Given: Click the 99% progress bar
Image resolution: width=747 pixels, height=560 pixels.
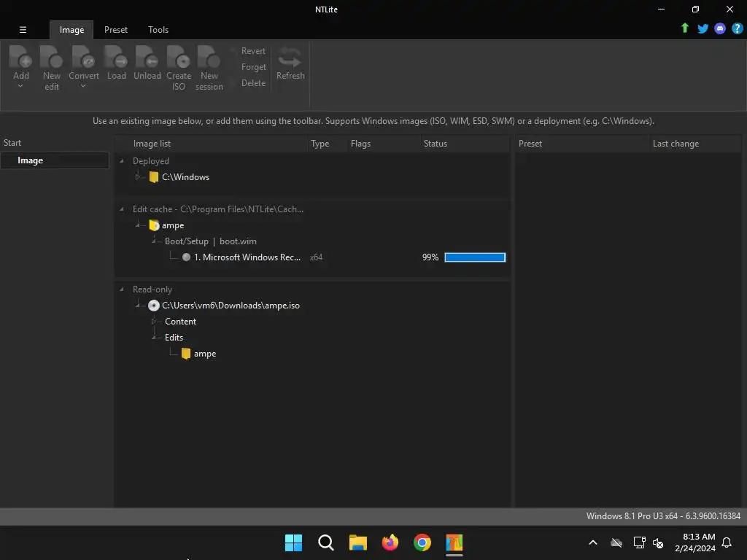Looking at the screenshot, I should 474,257.
